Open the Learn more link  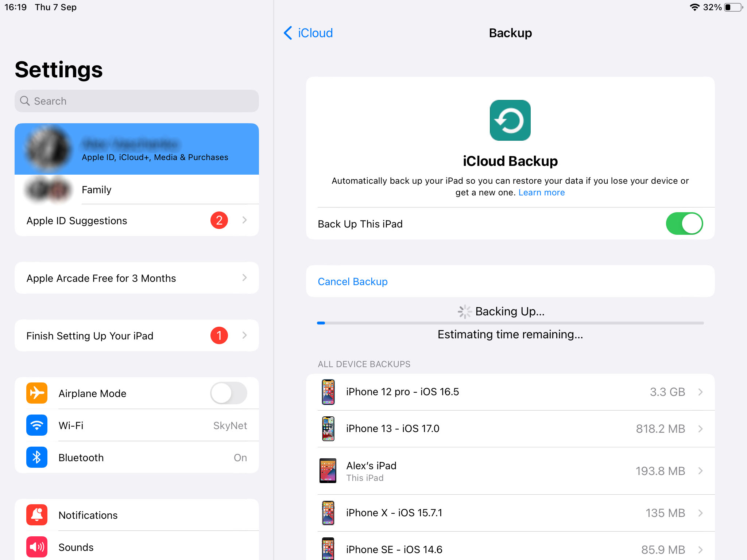[x=542, y=192]
